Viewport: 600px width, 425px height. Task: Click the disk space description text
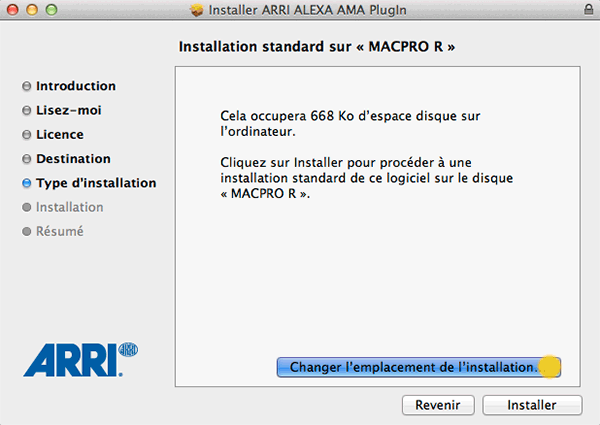[x=350, y=124]
